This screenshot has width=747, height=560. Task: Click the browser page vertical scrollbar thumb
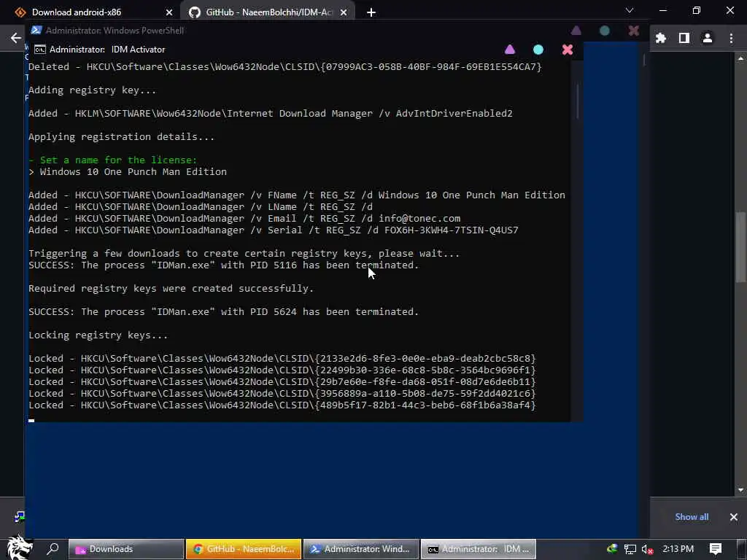741,246
